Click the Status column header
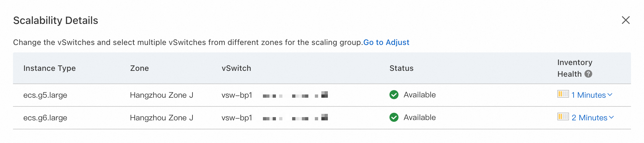Viewport: 644px width, 143px height. pos(401,68)
